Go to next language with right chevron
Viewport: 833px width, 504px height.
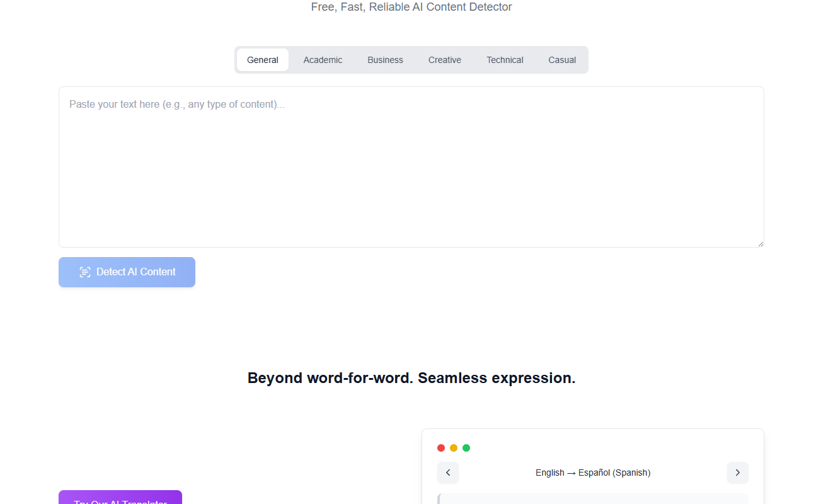pos(737,472)
